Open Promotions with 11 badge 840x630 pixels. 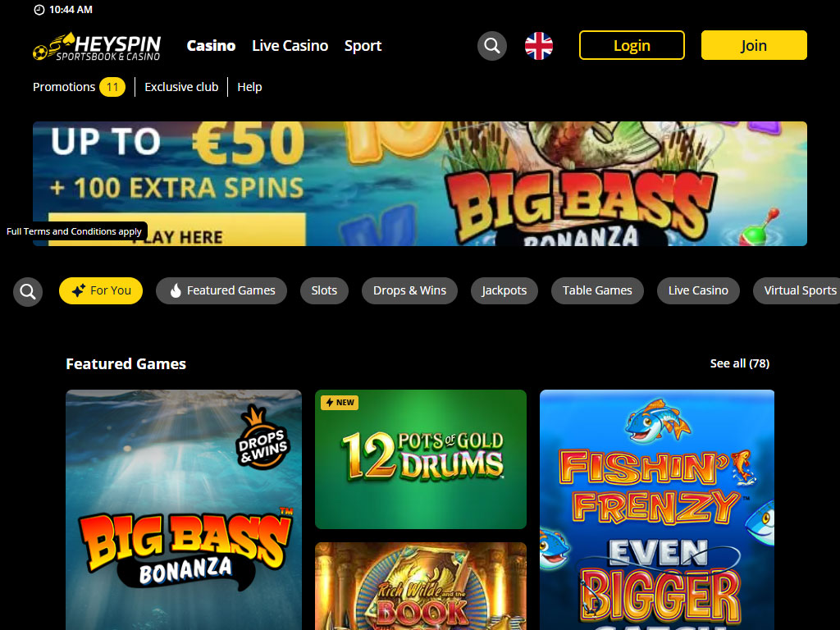[79, 87]
